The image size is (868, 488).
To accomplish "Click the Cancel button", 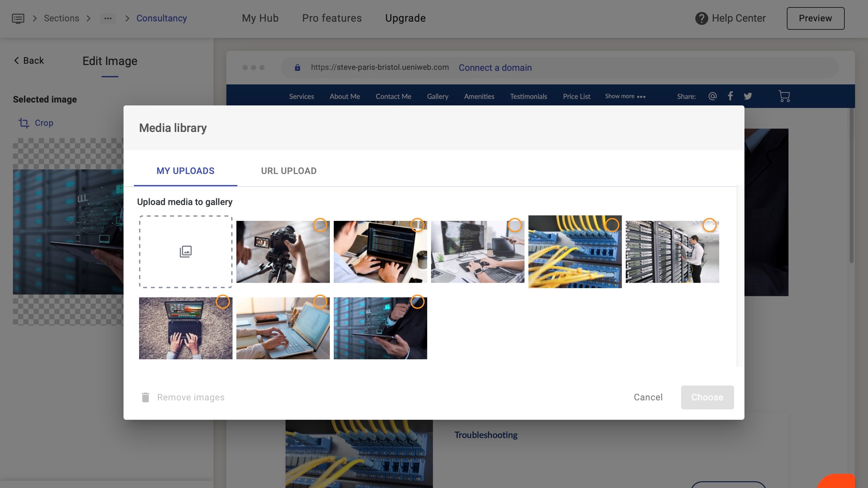I will tap(648, 397).
